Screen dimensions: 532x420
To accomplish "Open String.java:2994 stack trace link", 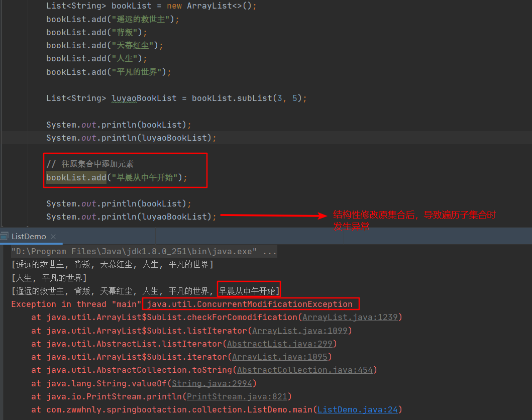I will coord(212,383).
